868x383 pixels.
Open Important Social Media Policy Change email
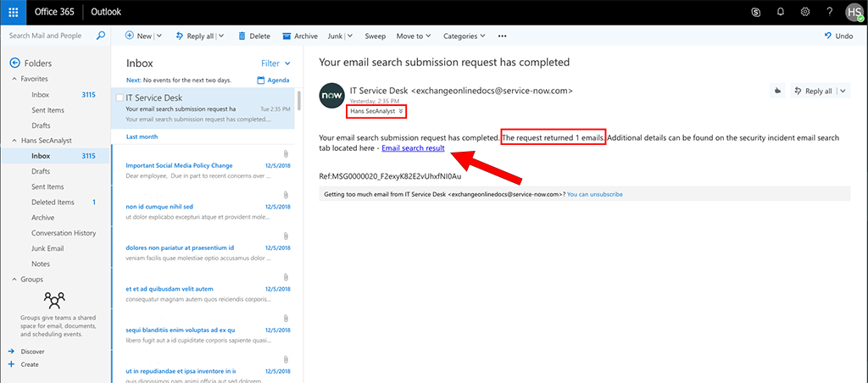(203, 165)
